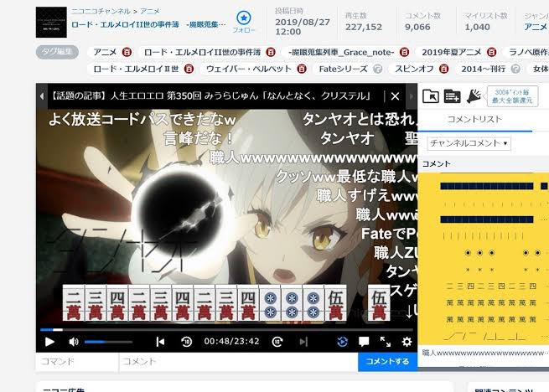Add video to mylist icon
Viewport: 549px width, 392px height.
click(x=452, y=95)
